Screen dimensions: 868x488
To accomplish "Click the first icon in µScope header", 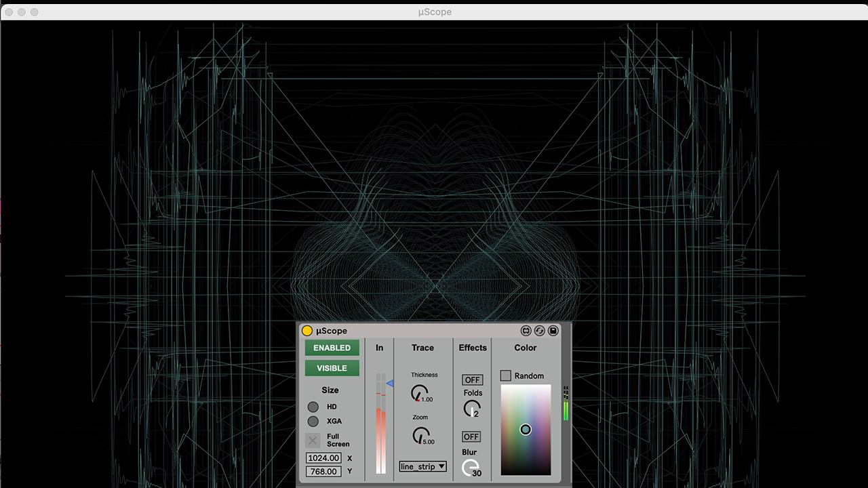I will pyautogui.click(x=526, y=331).
